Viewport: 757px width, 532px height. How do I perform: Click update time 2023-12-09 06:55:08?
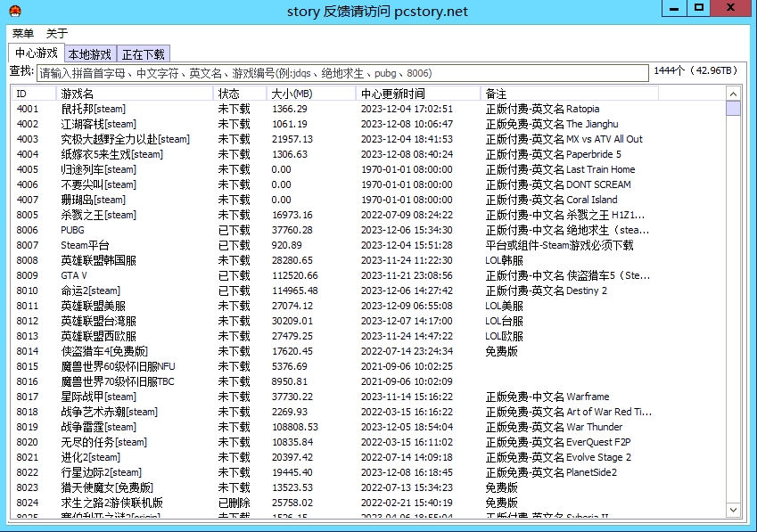point(407,306)
